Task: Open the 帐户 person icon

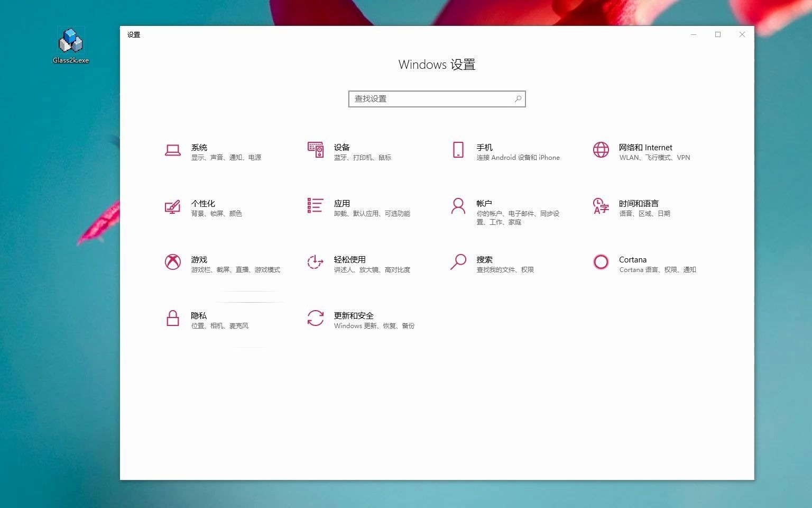Action: (458, 206)
